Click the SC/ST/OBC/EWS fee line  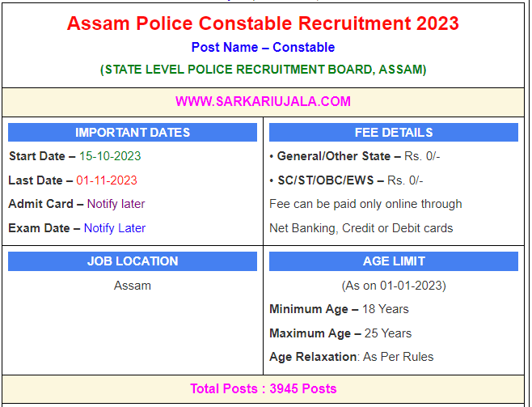[x=346, y=180]
